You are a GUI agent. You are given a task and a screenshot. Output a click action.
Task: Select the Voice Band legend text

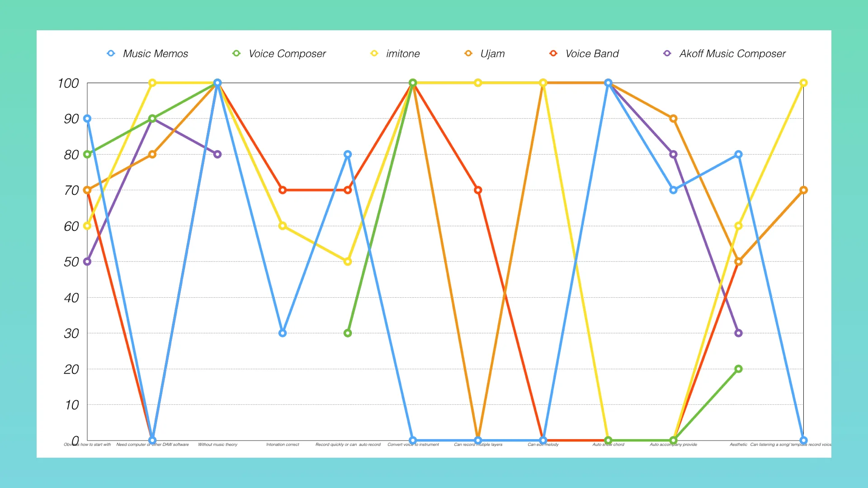click(592, 54)
